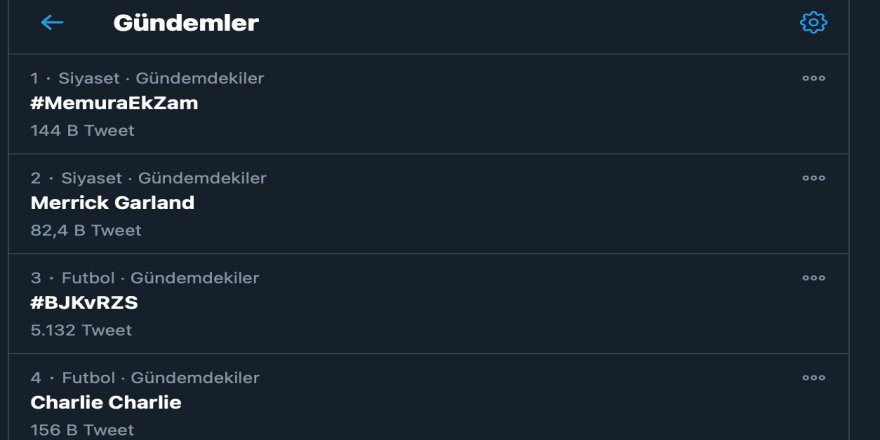
Task: Show more options for Merrick Garland trend
Action: (x=813, y=178)
